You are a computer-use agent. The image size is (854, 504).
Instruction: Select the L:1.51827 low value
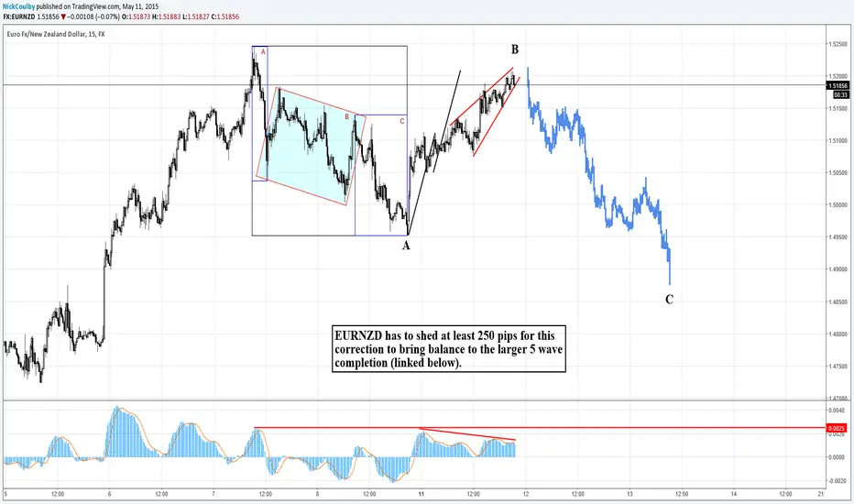click(x=195, y=16)
